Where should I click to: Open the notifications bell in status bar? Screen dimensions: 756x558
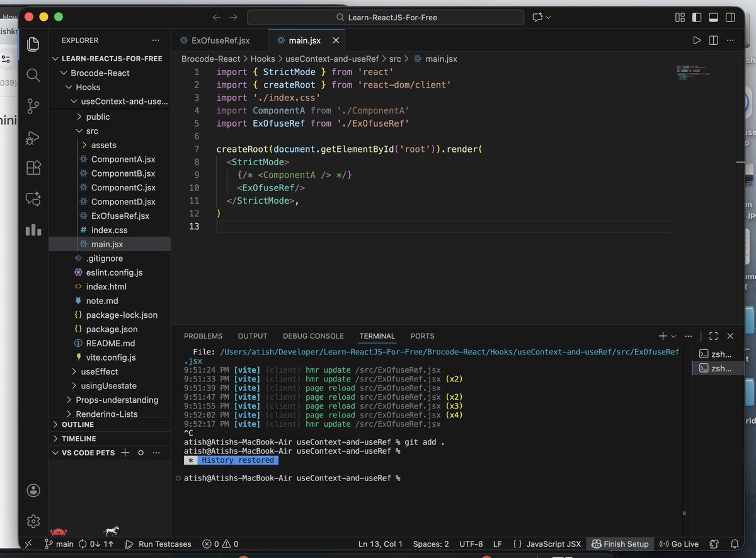(735, 543)
